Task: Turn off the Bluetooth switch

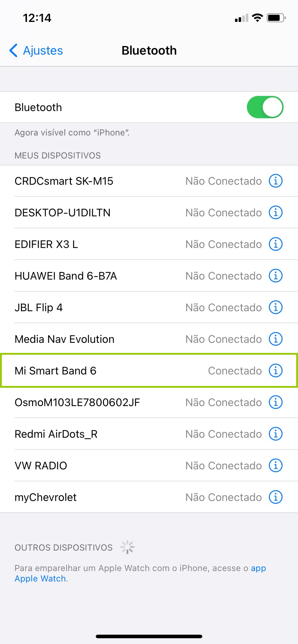Action: 265,107
